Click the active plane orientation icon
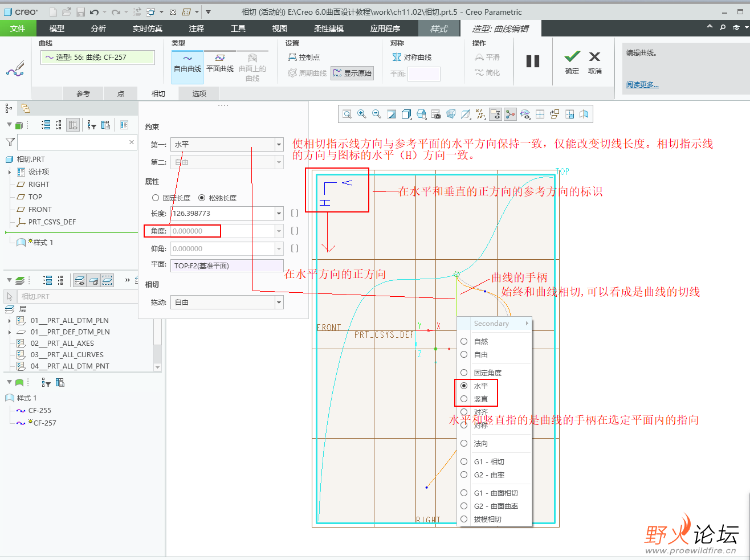Image resolution: width=750 pixels, height=560 pixels. 555,114
